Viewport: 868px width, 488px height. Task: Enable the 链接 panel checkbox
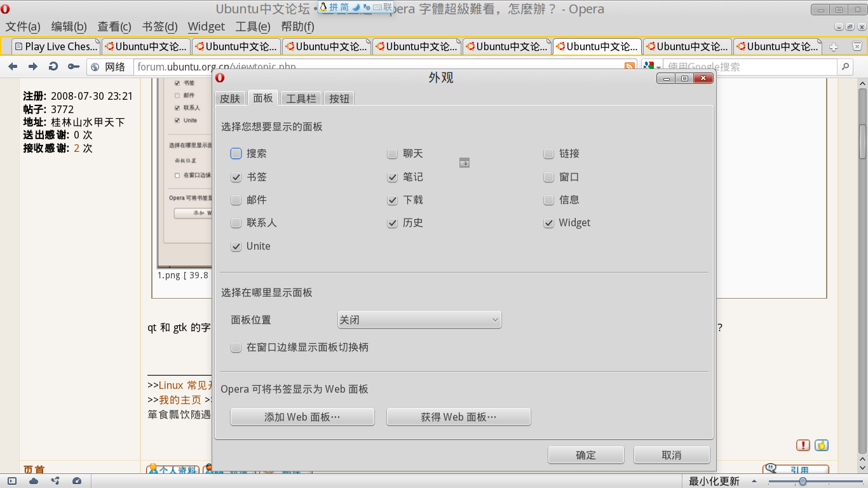coord(549,154)
